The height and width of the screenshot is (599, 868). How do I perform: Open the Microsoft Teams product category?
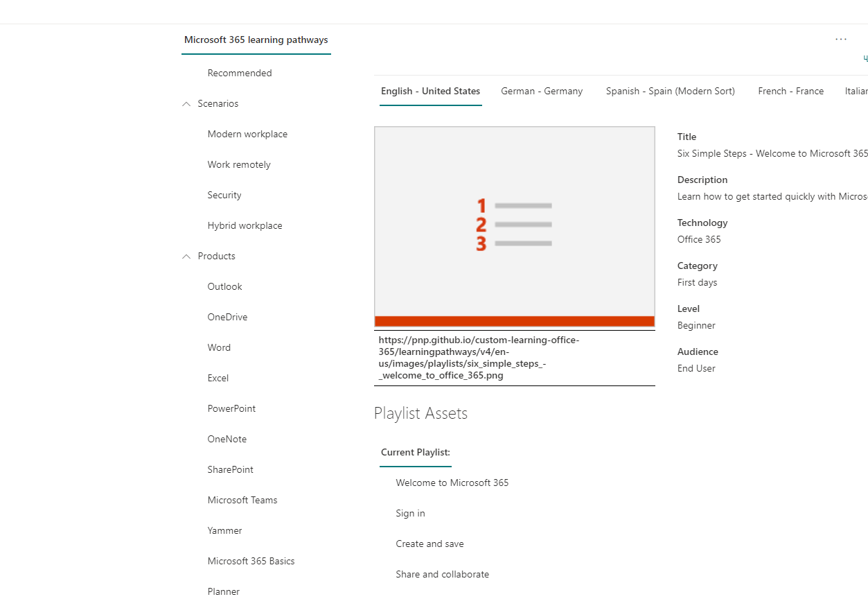click(x=242, y=500)
